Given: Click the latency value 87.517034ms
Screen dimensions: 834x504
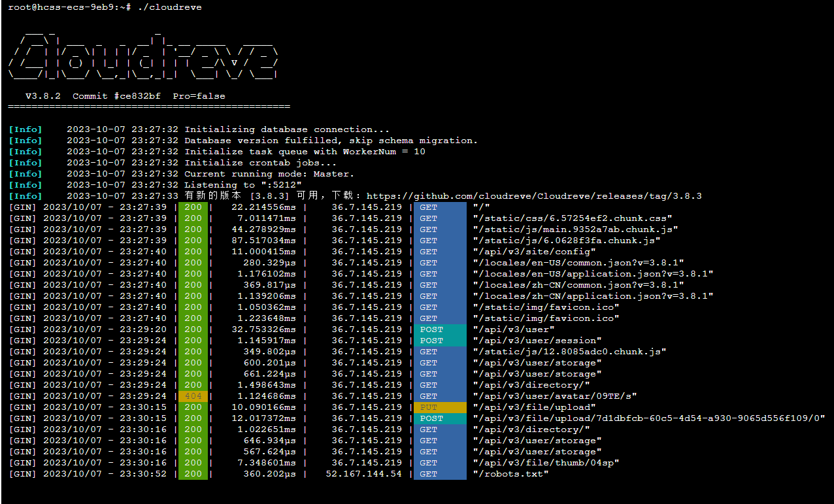Looking at the screenshot, I should point(263,241).
